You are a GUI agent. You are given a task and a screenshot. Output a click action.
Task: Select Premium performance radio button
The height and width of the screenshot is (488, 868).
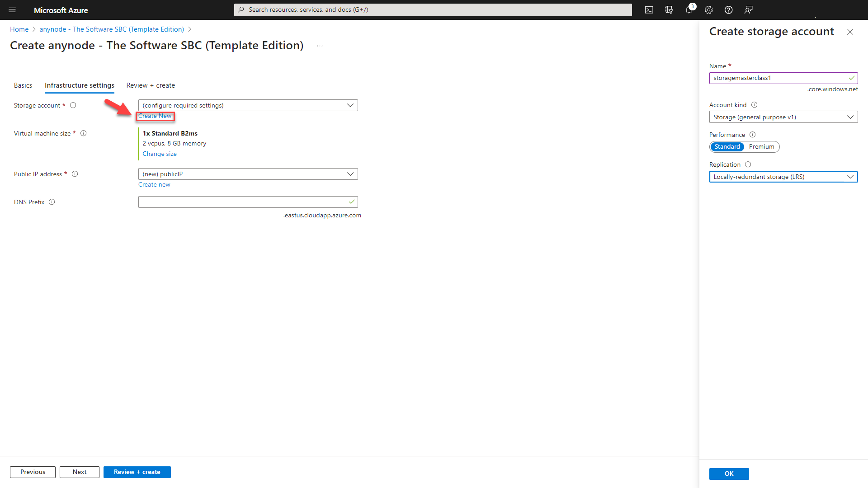761,146
